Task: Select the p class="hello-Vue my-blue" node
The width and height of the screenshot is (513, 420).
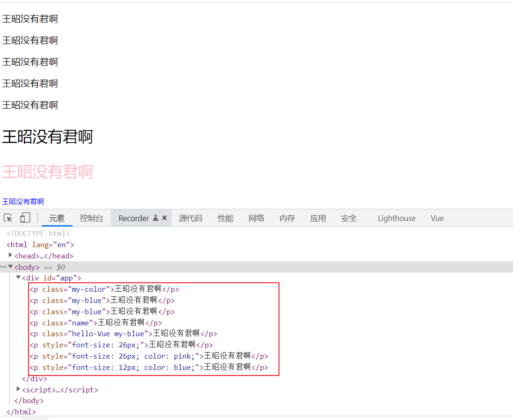Action: 124,333
